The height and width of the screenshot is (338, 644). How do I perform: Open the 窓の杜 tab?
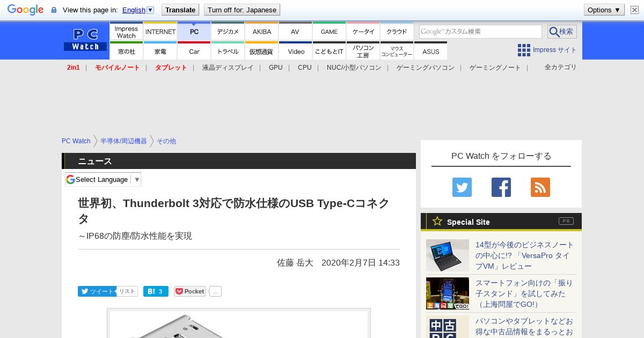tap(126, 51)
